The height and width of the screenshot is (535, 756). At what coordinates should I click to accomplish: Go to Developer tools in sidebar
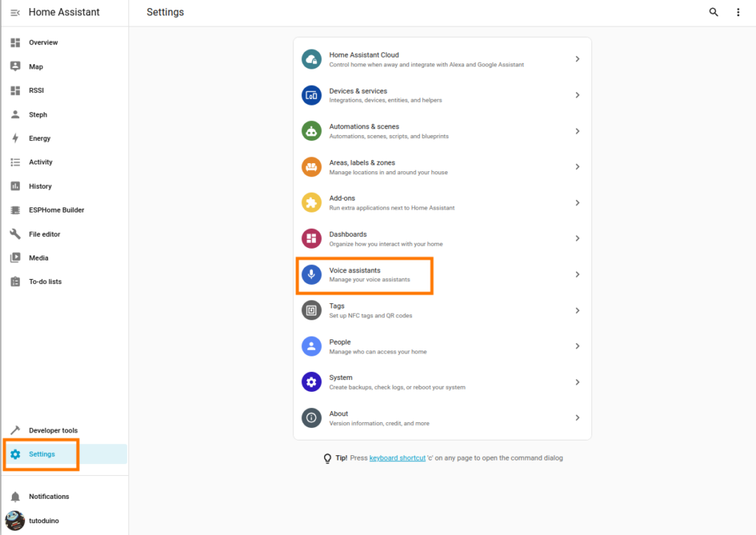pyautogui.click(x=52, y=430)
